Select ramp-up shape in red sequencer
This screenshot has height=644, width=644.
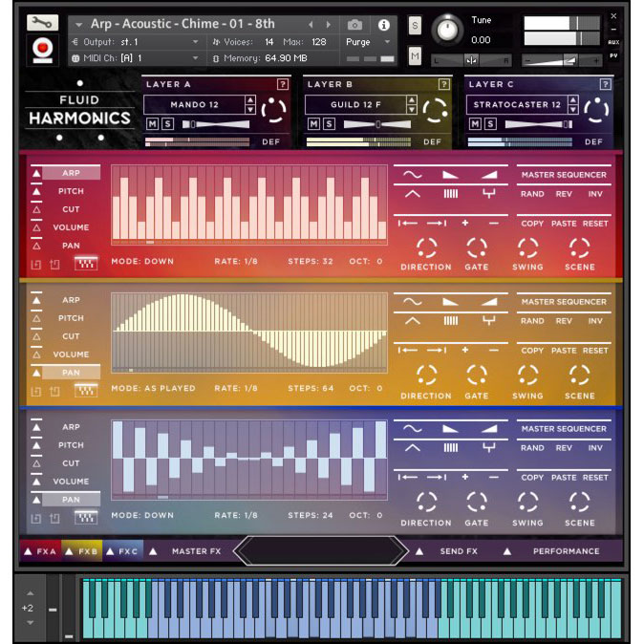pos(489,175)
